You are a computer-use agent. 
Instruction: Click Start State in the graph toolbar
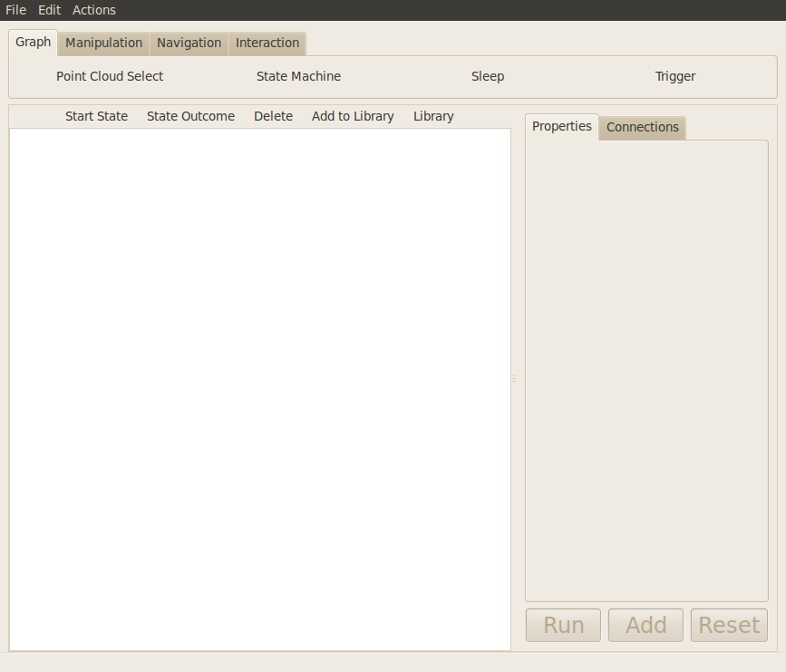96,116
